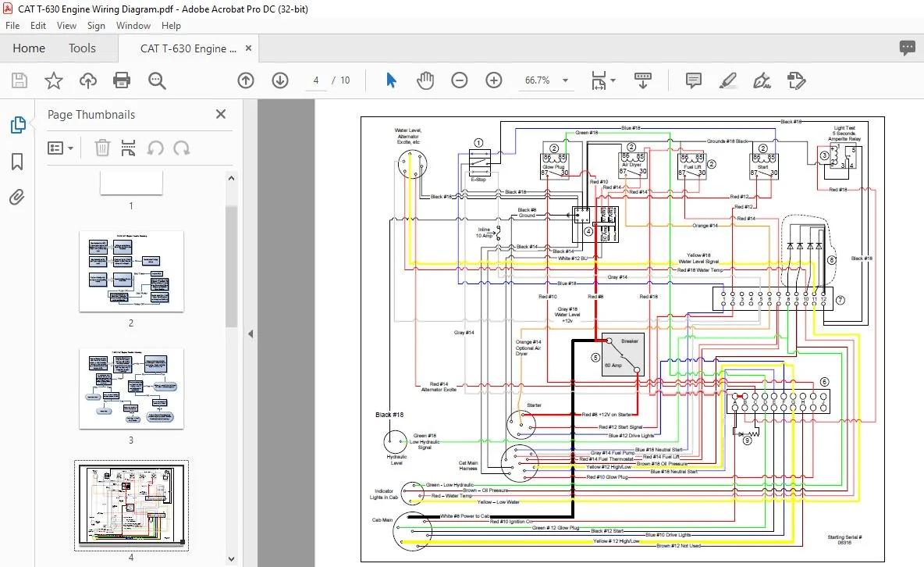
Task: Open the comments speech bubble icon
Action: pos(908,48)
